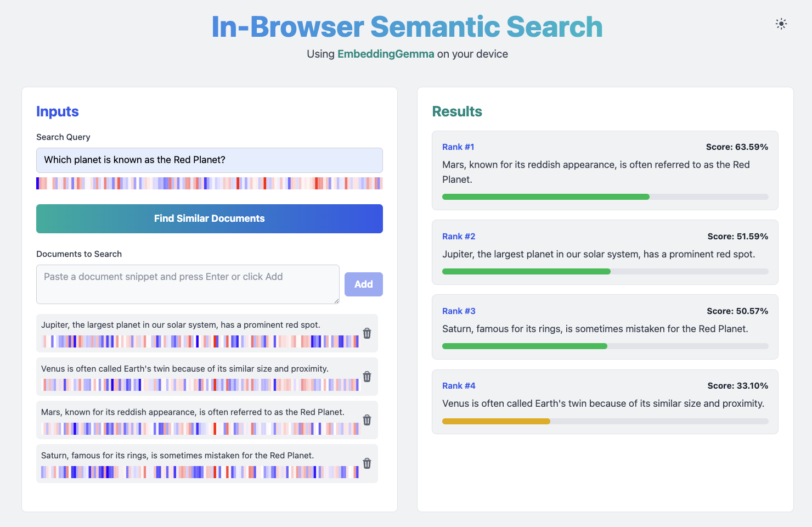This screenshot has height=527, width=812.
Task: Click the 'Documents to Search' label
Action: 79,254
